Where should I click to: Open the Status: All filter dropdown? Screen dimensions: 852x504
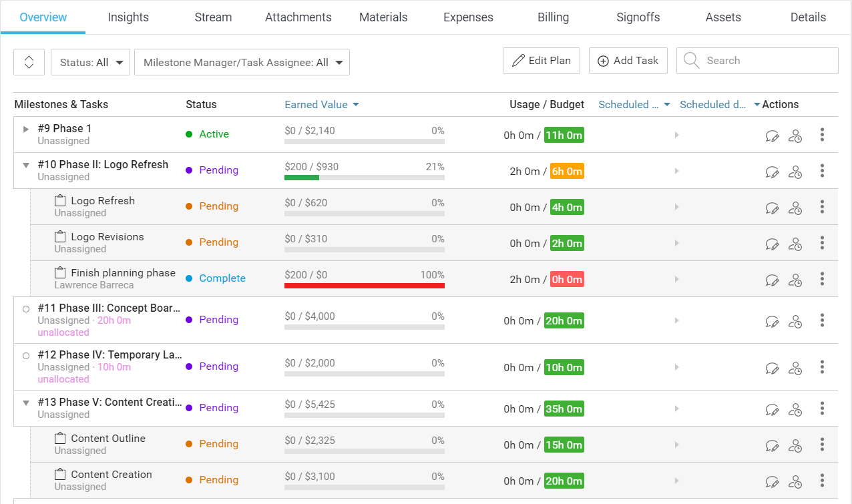[90, 61]
